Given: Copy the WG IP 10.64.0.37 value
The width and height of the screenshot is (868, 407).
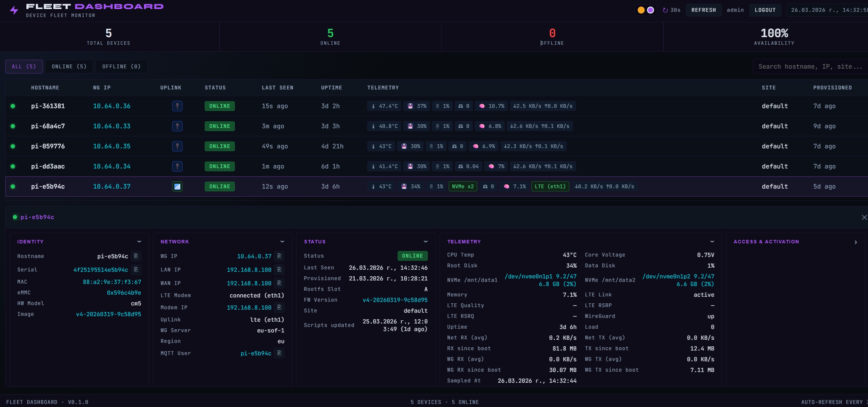Looking at the screenshot, I should click(279, 256).
